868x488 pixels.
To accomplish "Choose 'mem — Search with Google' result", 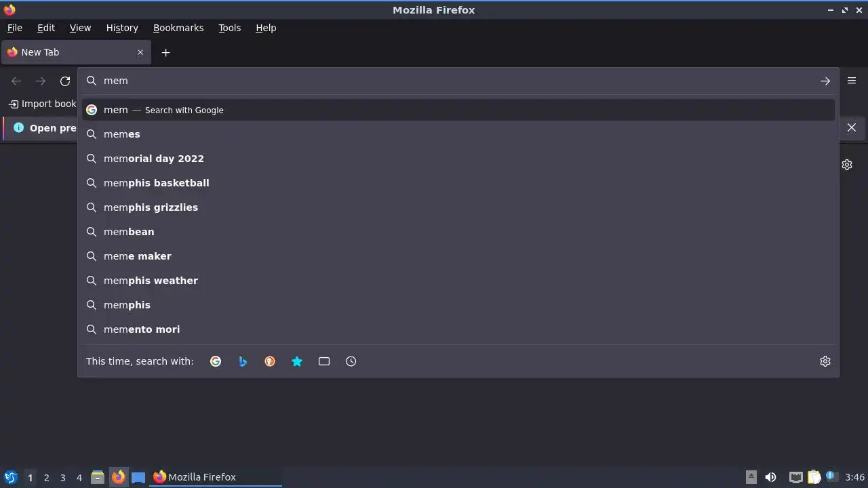I will tap(458, 110).
